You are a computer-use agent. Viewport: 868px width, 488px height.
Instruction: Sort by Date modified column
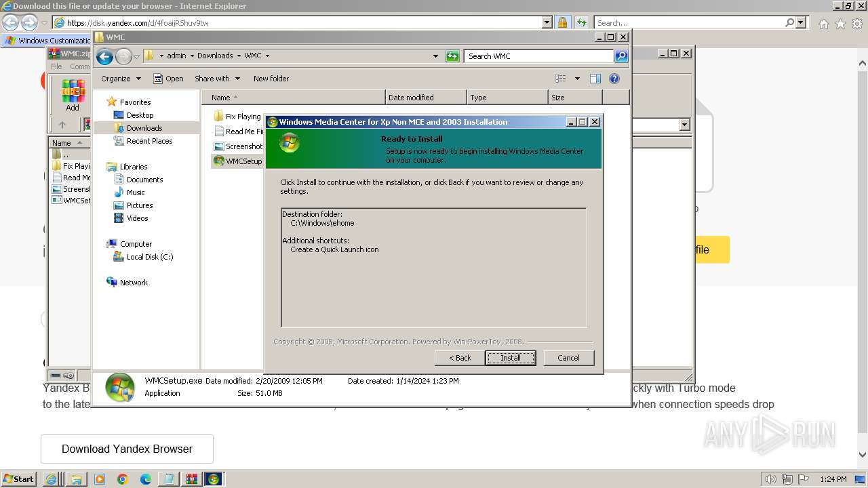[x=426, y=98]
